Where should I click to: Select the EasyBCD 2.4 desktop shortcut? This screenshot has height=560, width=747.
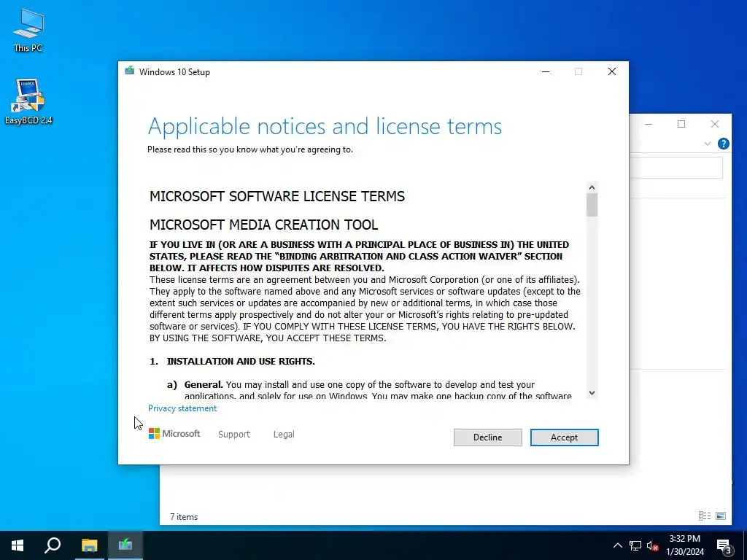coord(28,101)
